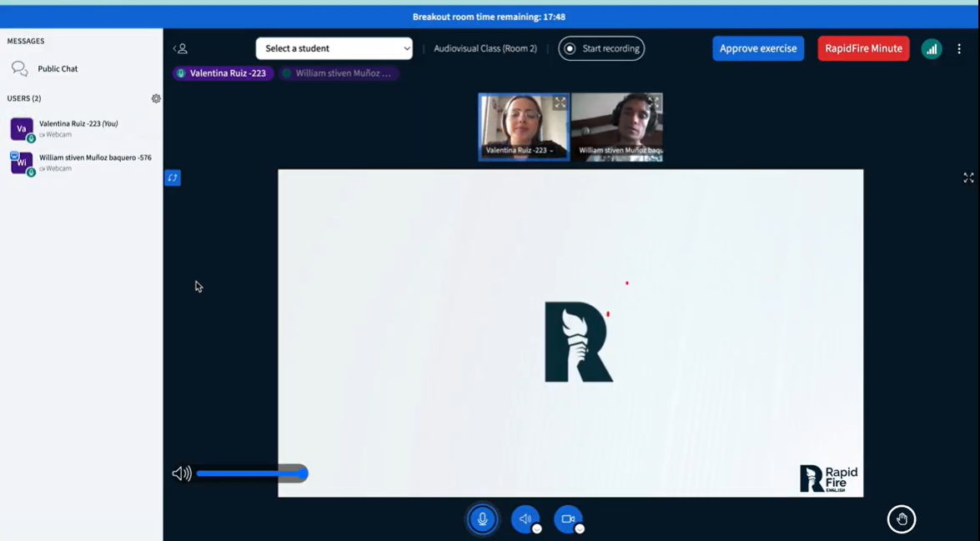
Task: Expand William stiven webcam to fullscreen
Action: [654, 103]
